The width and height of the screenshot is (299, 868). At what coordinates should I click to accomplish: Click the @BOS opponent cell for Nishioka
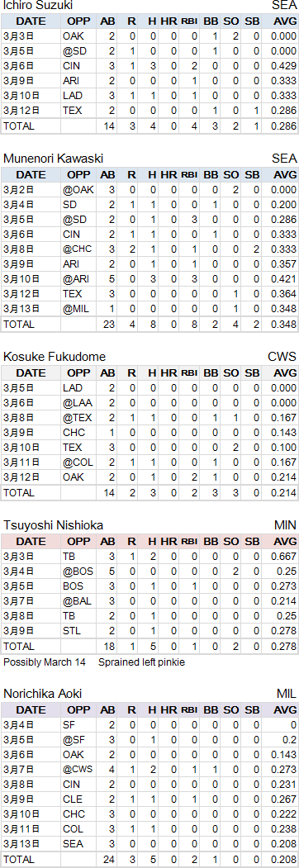click(77, 572)
